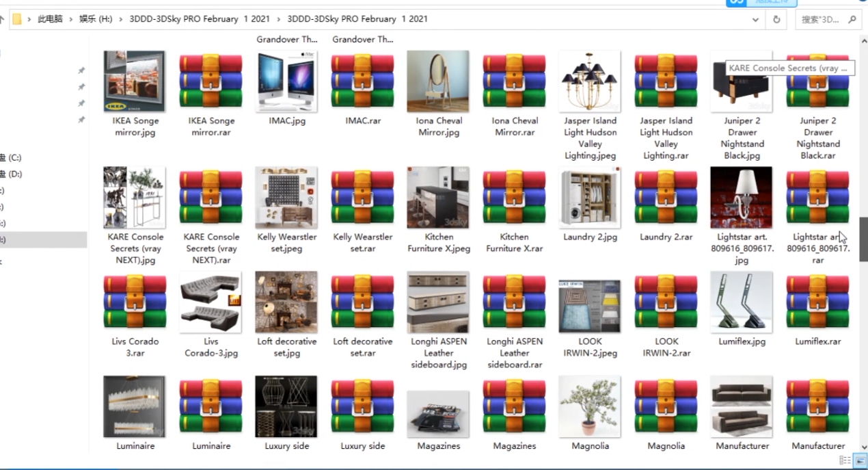The image size is (868, 470).
Task: Click the IMAC.rar file name label
Action: (x=363, y=120)
